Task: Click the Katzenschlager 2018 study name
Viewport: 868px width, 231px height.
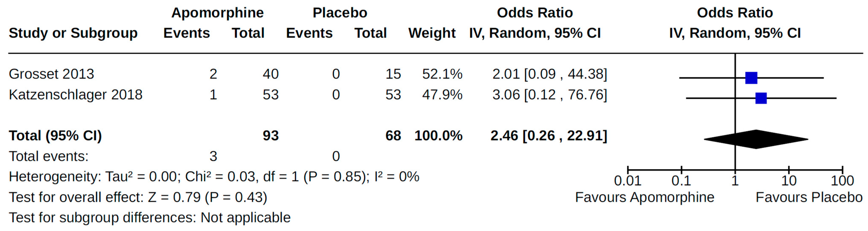Action: (75, 95)
